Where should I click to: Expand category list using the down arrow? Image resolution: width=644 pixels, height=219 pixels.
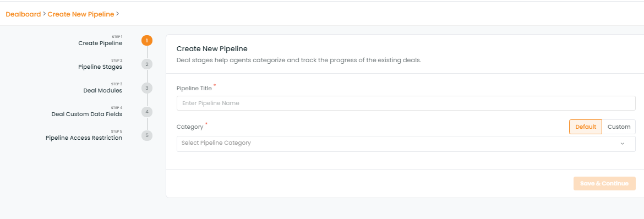tap(622, 144)
